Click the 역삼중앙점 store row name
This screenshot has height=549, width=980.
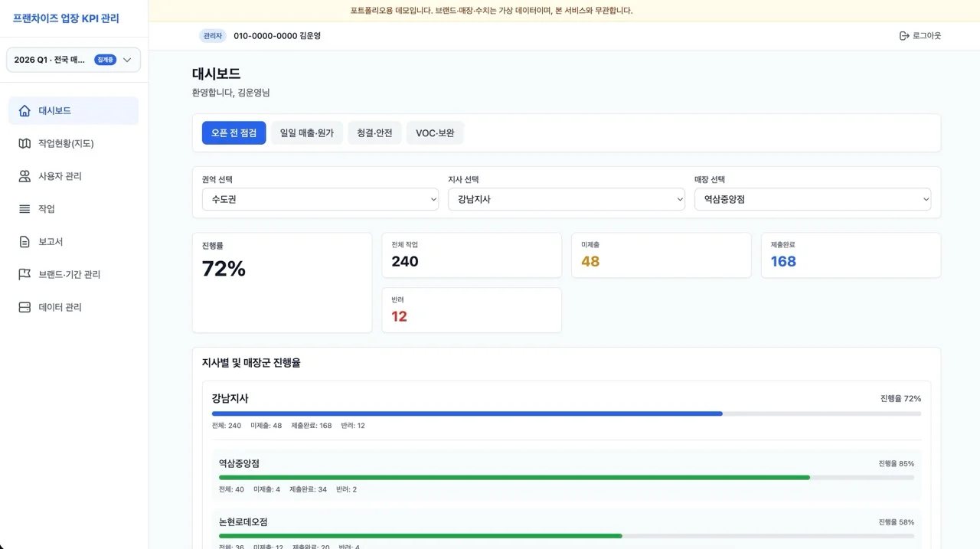pyautogui.click(x=239, y=463)
